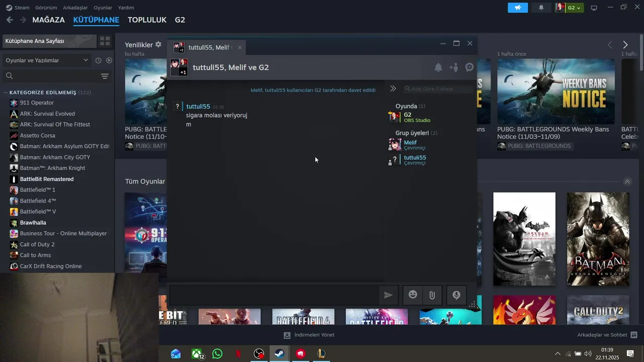This screenshot has width=644, height=362.
Task: Open the Arkadaşlar menu
Action: click(x=75, y=8)
